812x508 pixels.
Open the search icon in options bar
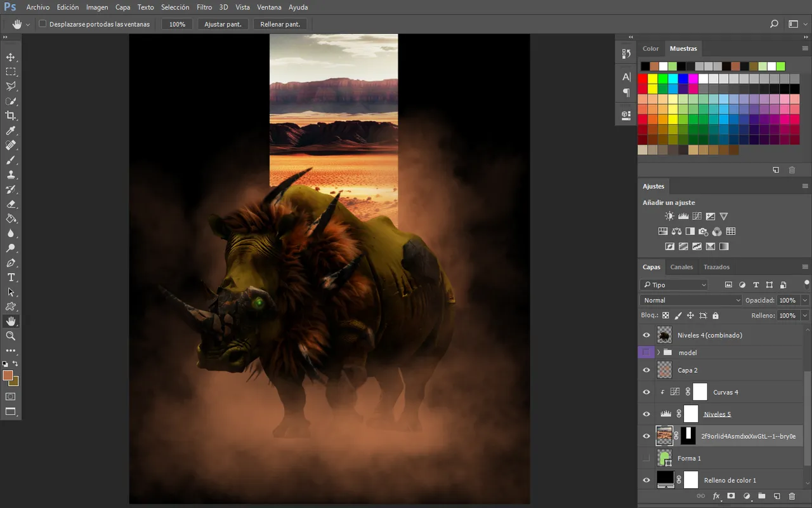click(774, 24)
